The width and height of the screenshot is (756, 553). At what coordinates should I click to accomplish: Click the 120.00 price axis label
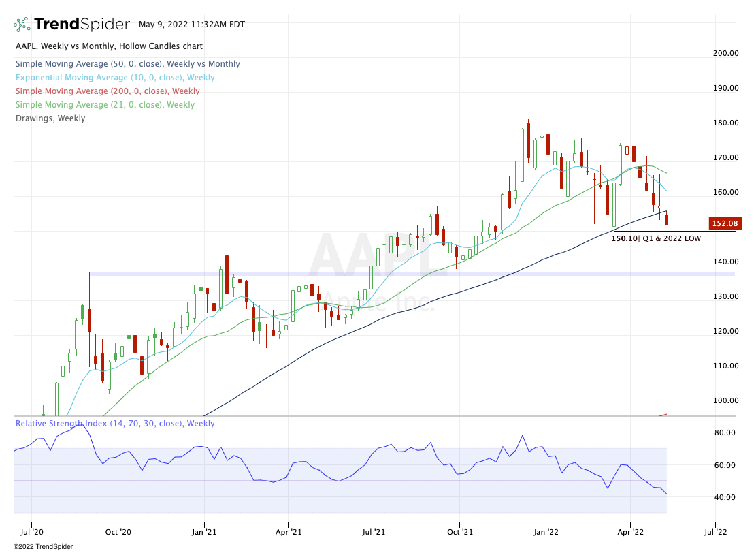[725, 331]
